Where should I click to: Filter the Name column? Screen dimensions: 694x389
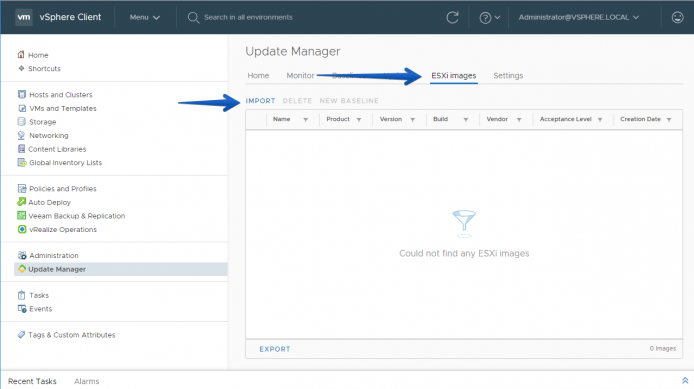(x=305, y=119)
